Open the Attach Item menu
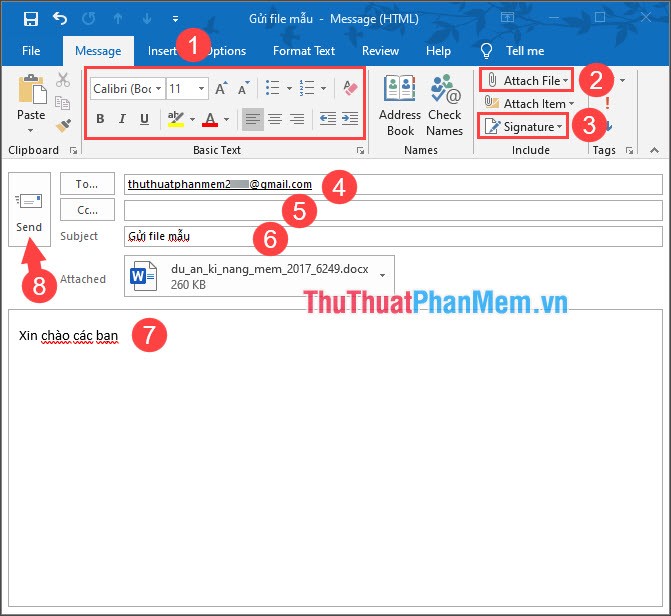 pyautogui.click(x=529, y=103)
